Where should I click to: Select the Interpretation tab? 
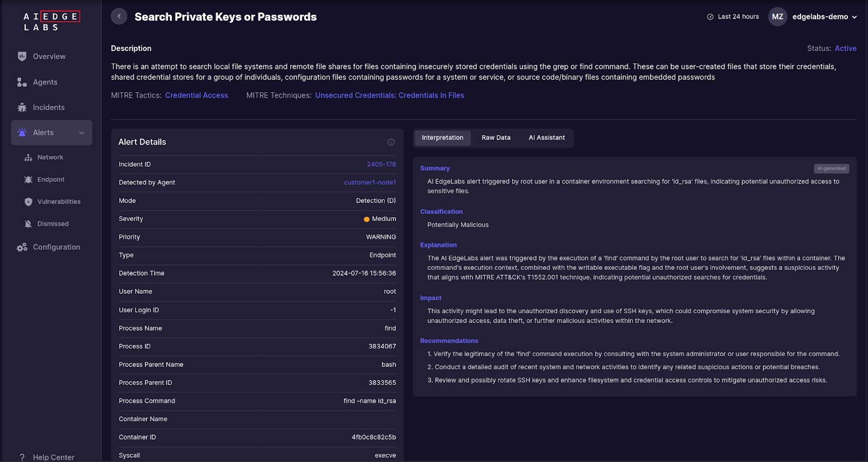point(443,138)
